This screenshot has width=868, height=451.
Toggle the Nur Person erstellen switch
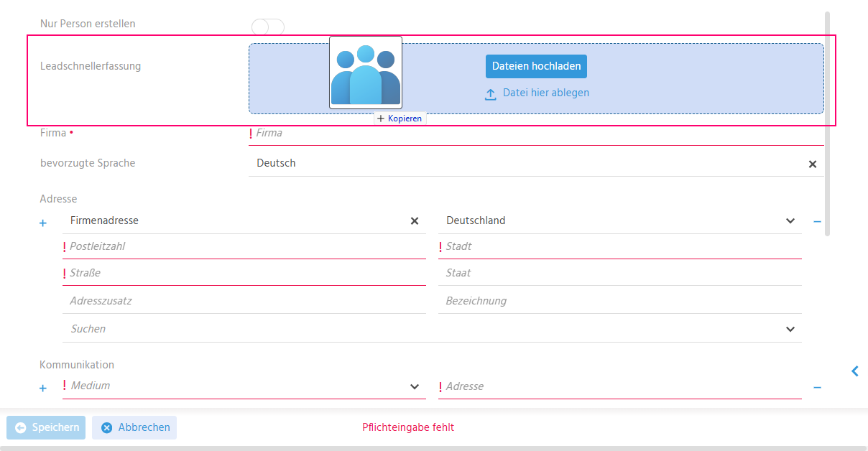(x=268, y=27)
